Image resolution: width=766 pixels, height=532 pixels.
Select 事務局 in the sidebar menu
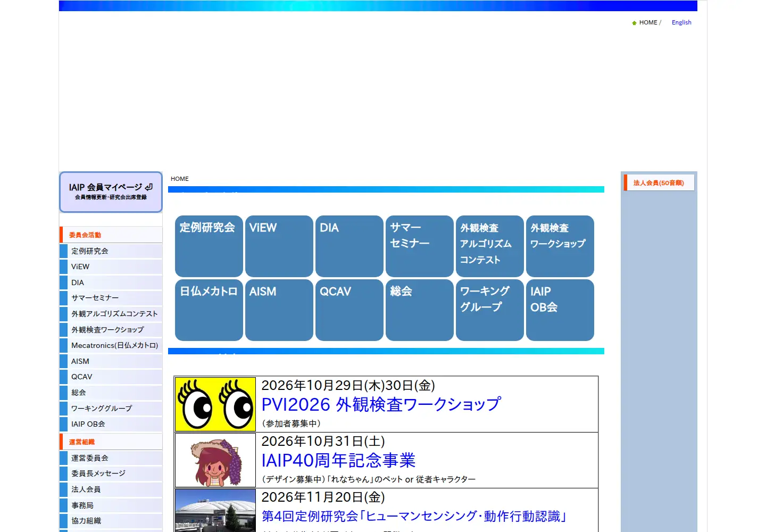pos(111,505)
